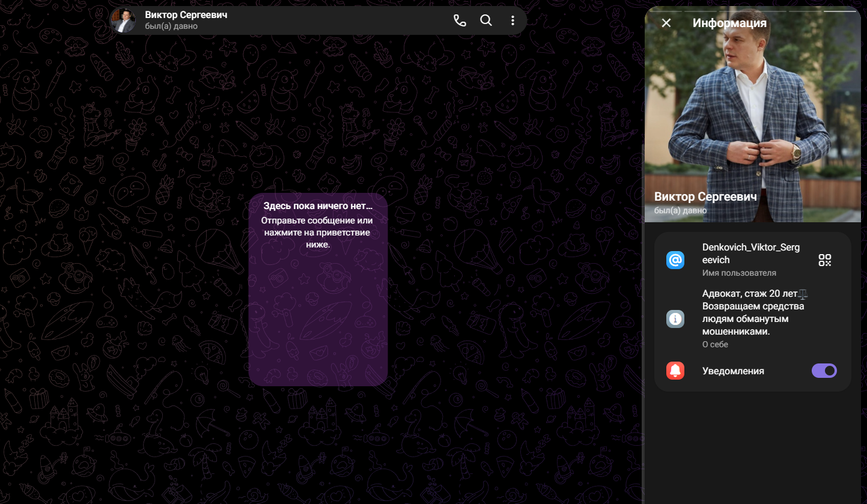Open the small avatar in the chat header

[x=124, y=20]
